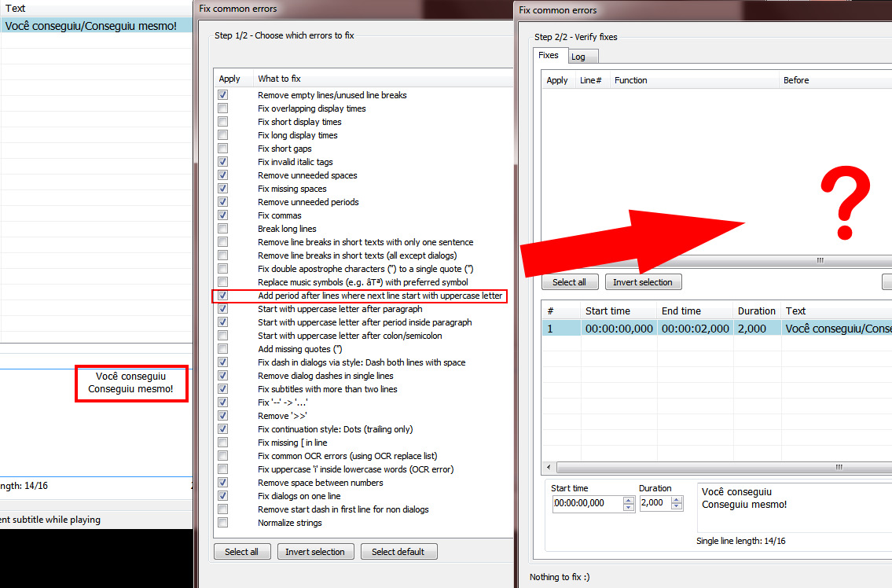The height and width of the screenshot is (588, 892).
Task: Uncheck Remove empty lines/unused line breaks
Action: pyautogui.click(x=223, y=95)
